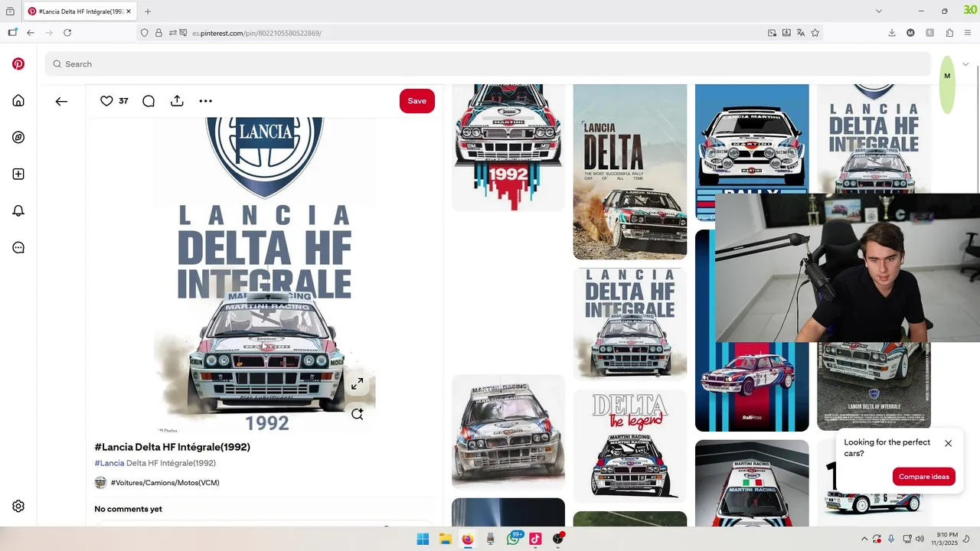Open Firefox View icon in tab bar
980x551 pixels.
(10, 11)
